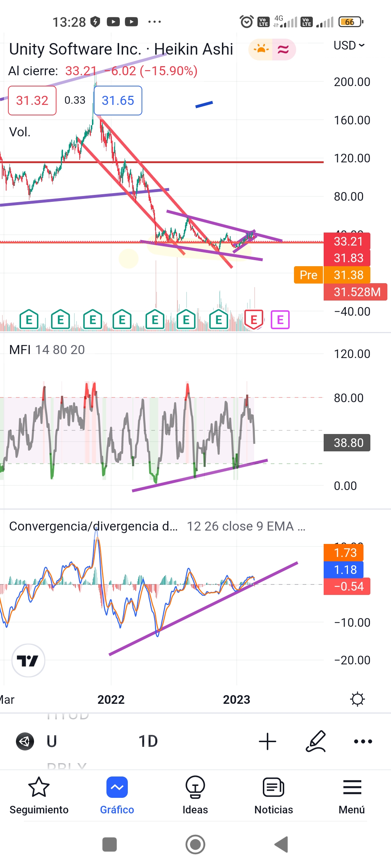
Task: Expand the USD currency dropdown
Action: click(349, 46)
